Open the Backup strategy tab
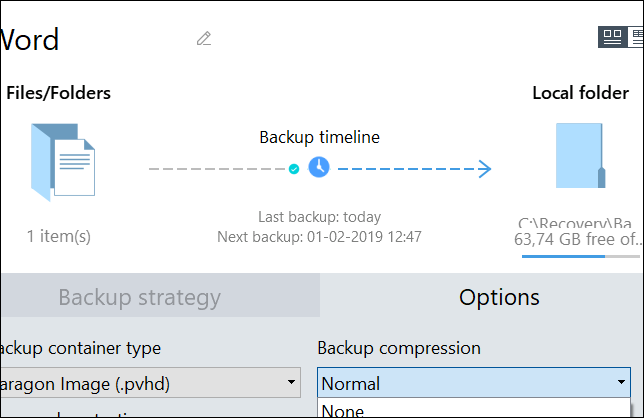 click(139, 297)
